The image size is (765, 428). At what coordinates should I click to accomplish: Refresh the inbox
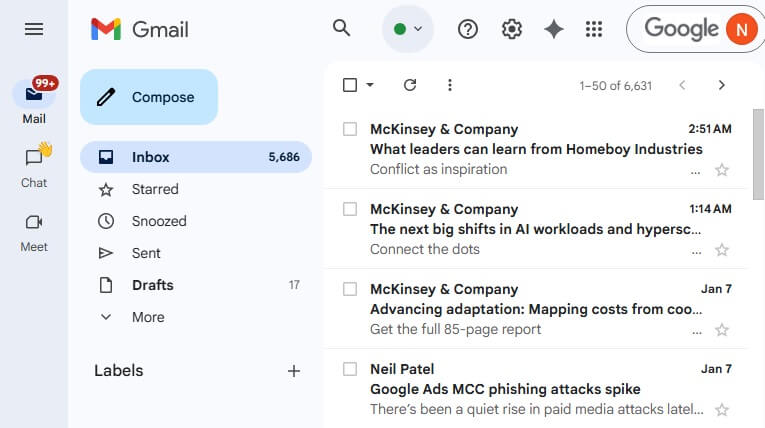(410, 85)
